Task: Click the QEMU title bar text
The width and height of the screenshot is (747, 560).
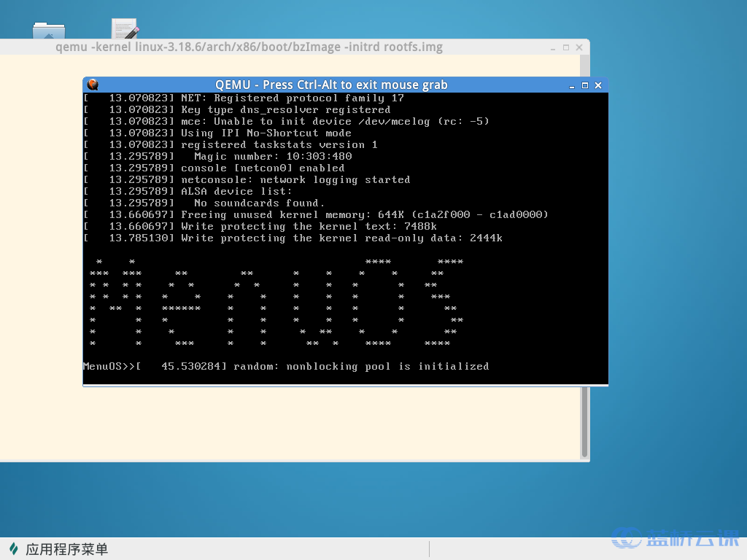Action: pos(331,85)
